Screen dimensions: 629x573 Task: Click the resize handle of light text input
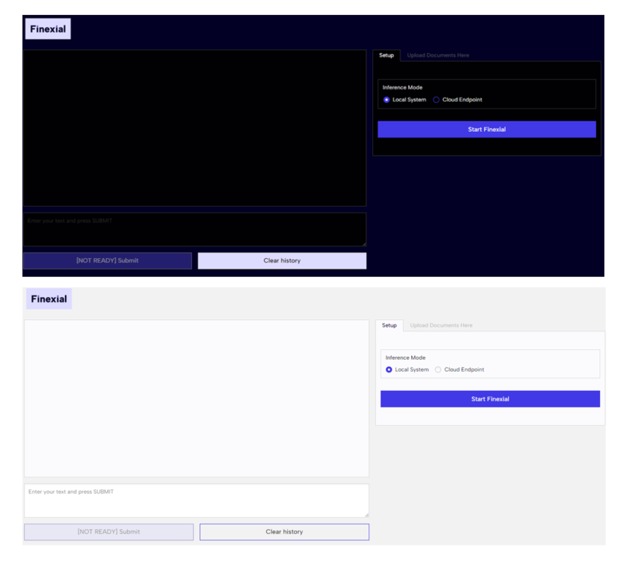367,515
